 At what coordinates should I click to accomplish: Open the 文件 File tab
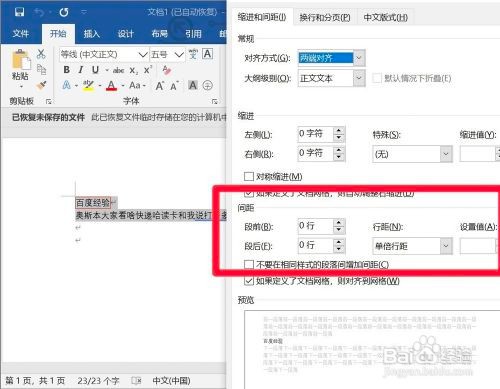[21, 34]
